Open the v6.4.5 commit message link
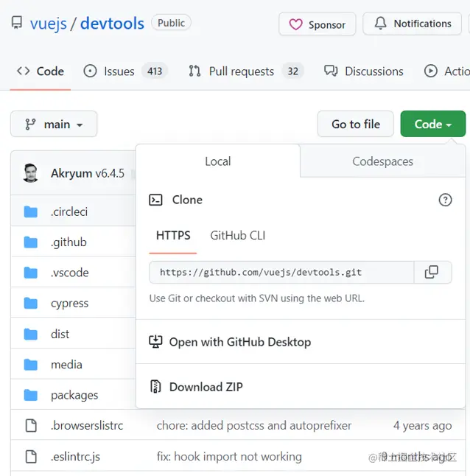Viewport: 470px width, 476px height. (x=110, y=173)
